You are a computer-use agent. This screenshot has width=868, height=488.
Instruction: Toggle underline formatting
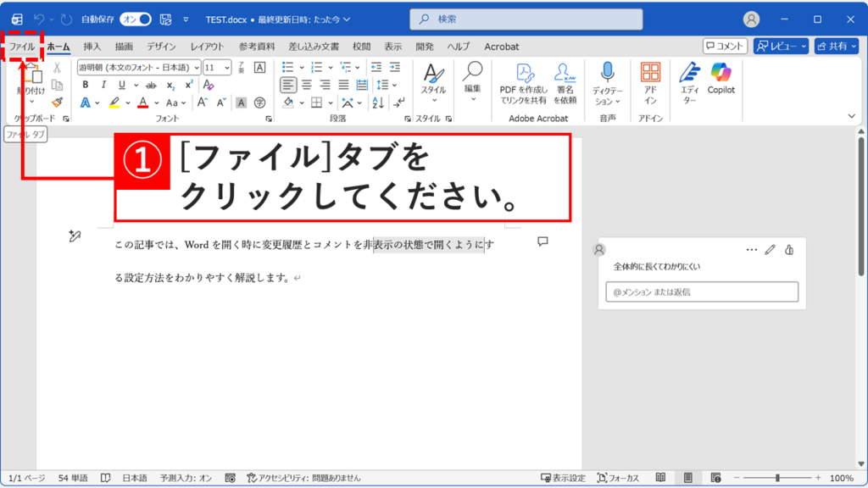coord(120,83)
